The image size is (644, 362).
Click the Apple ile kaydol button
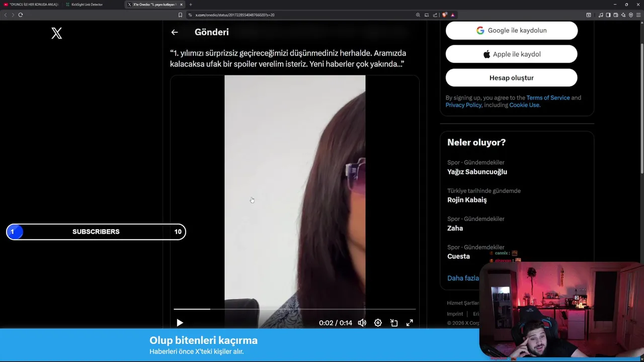[512, 54]
